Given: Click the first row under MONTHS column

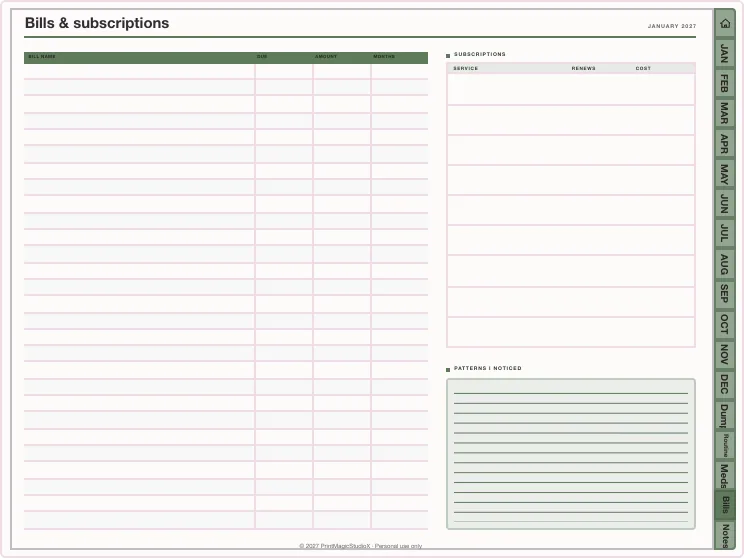Looking at the screenshot, I should 400,71.
